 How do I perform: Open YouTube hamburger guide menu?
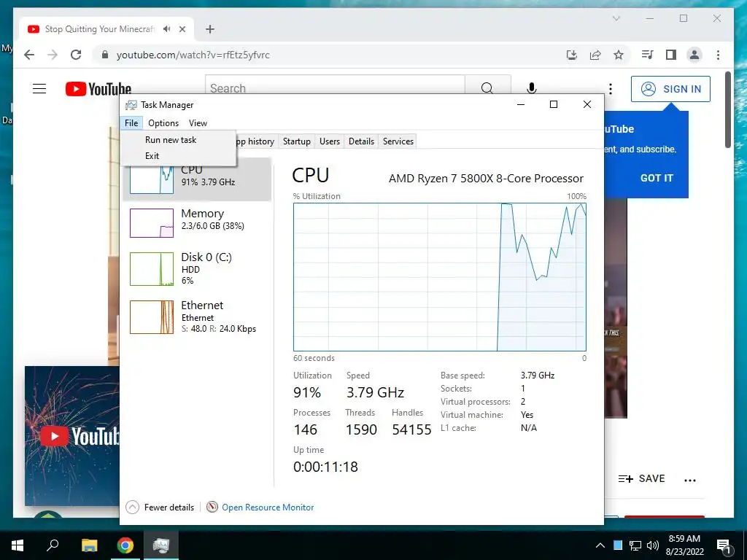[39, 88]
